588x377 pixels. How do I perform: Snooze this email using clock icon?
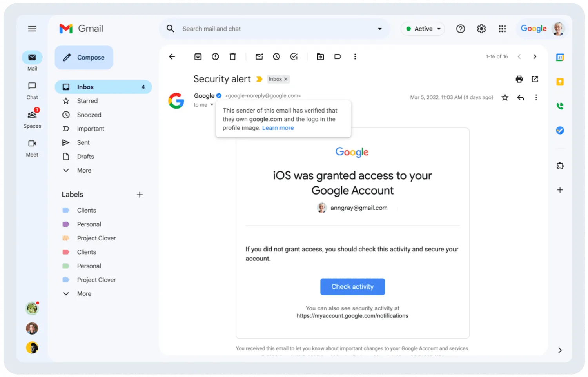tap(276, 57)
